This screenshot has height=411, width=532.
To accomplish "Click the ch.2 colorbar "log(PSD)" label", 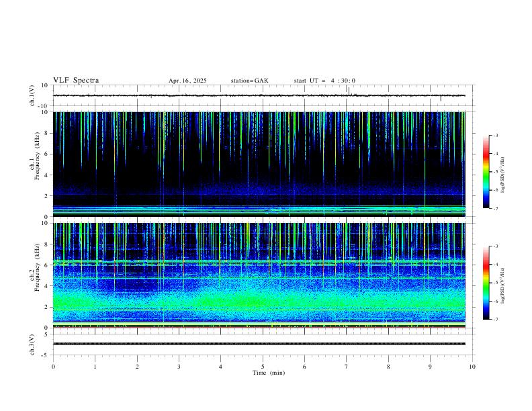I will (x=502, y=286).
